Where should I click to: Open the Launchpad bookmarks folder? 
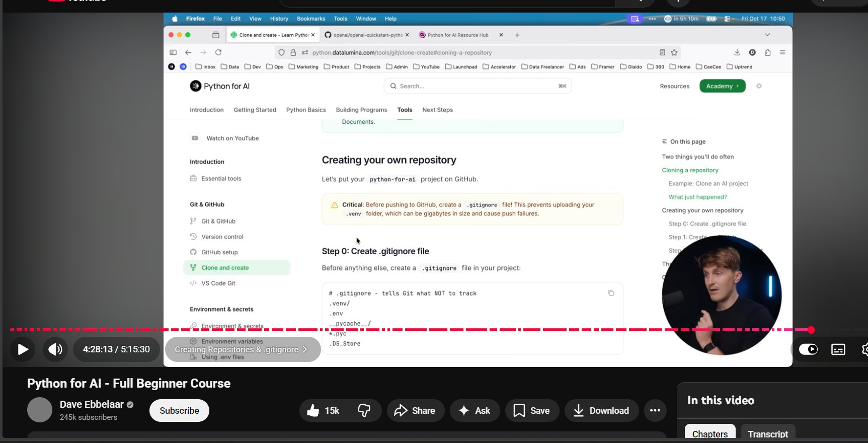tap(461, 66)
